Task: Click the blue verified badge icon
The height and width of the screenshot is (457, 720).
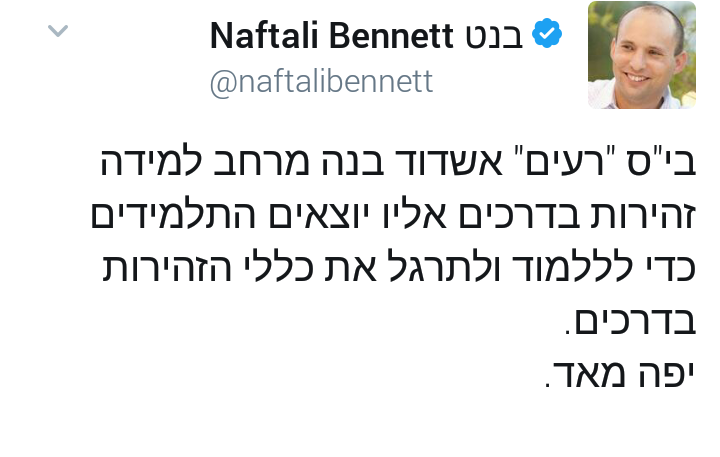Action: tap(547, 33)
